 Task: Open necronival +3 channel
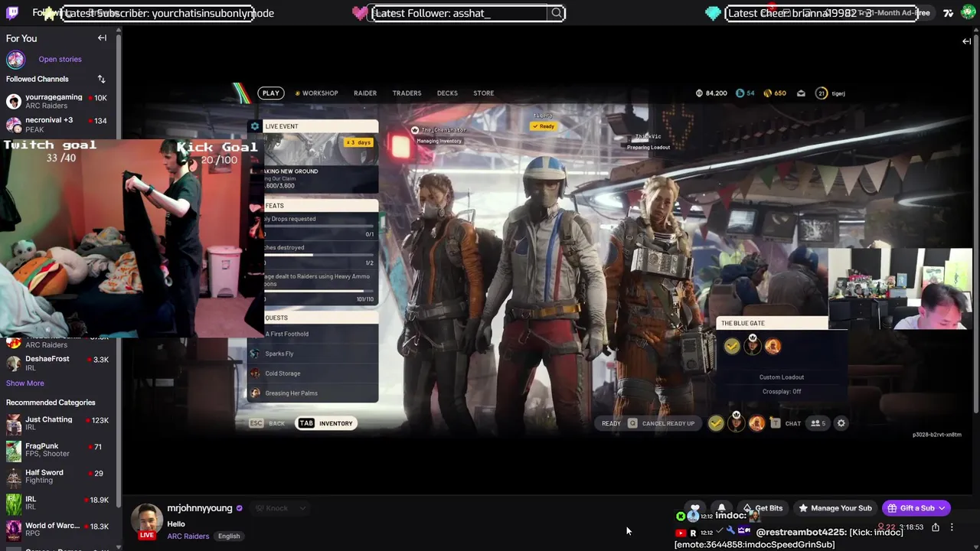[57, 124]
